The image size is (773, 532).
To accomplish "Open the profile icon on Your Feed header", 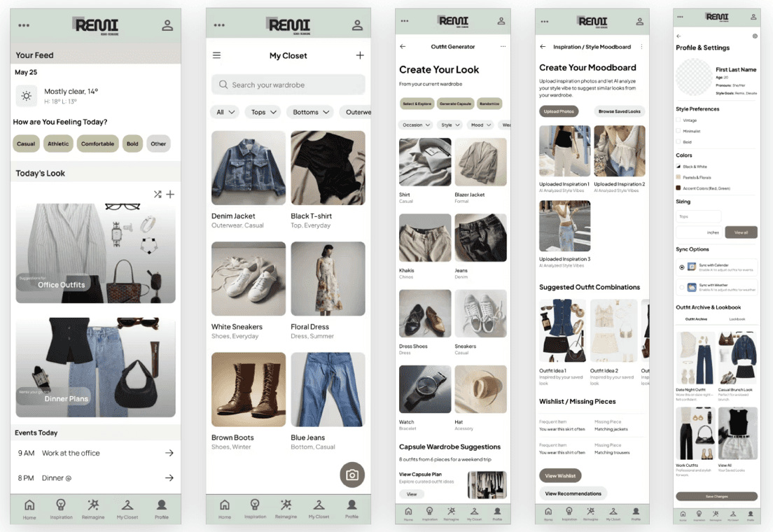I will point(167,25).
